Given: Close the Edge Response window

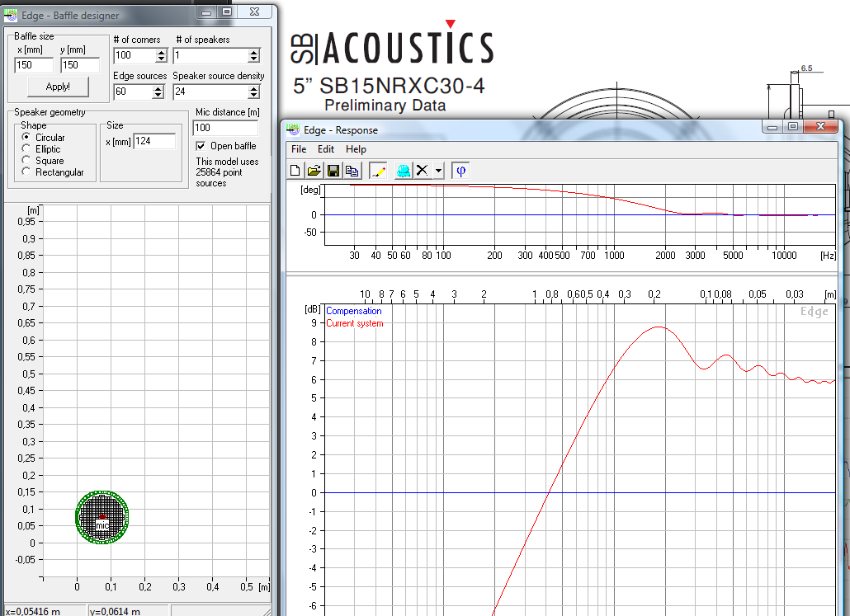Looking at the screenshot, I should click(x=821, y=126).
